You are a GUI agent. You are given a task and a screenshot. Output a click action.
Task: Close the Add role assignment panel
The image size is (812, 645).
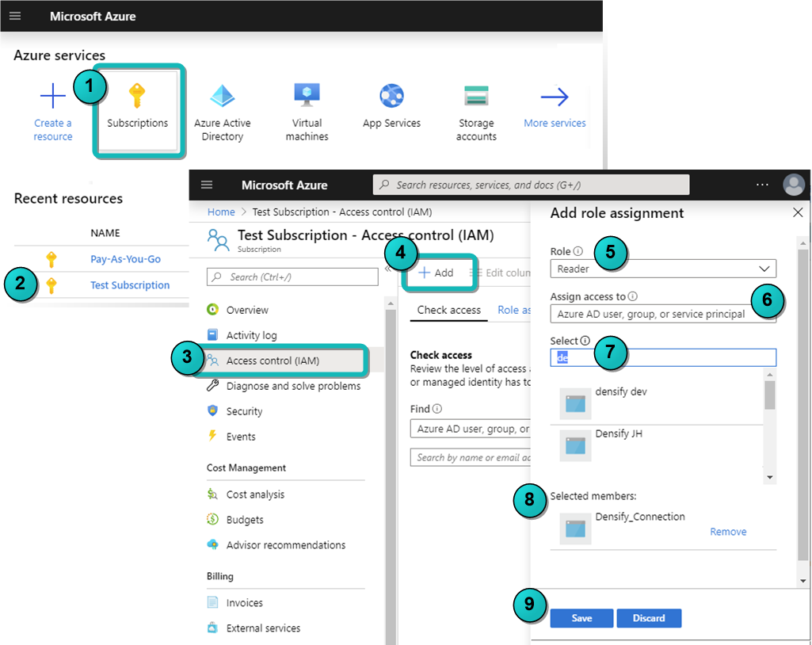798,212
